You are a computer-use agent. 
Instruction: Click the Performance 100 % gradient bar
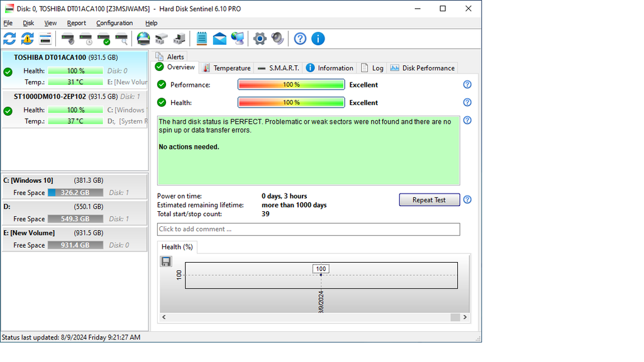pyautogui.click(x=291, y=85)
